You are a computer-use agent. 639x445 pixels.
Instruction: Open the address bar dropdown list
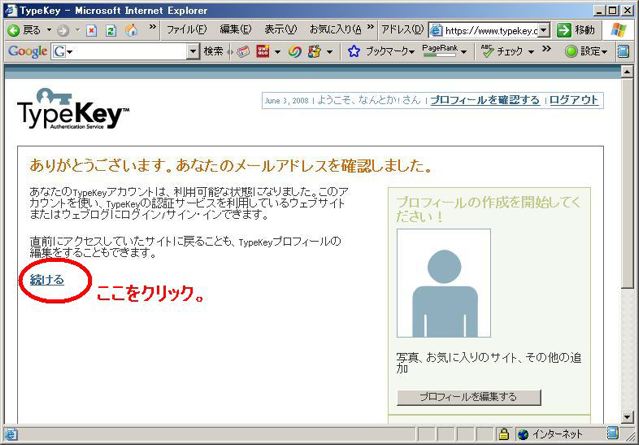(545, 31)
